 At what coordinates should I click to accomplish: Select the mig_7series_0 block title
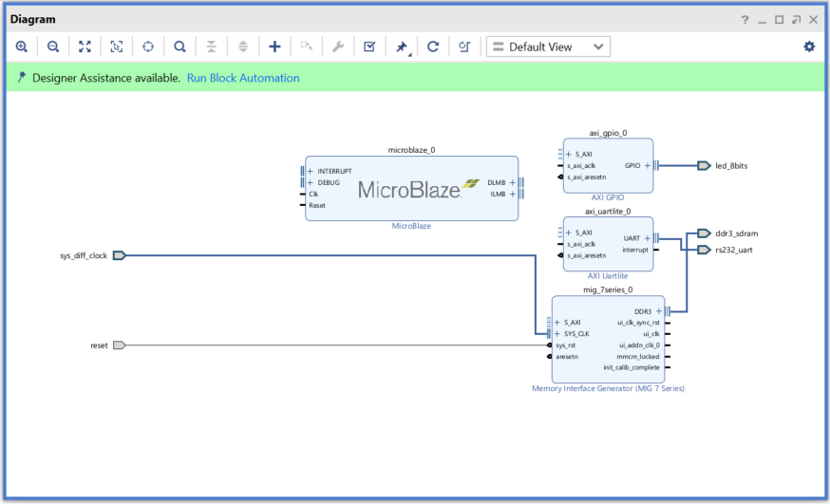pyautogui.click(x=608, y=289)
